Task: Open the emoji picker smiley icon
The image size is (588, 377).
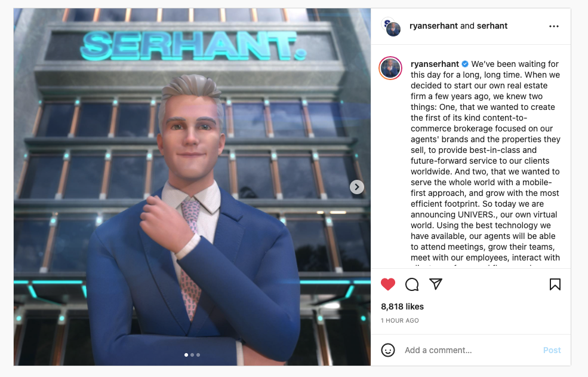Action: pyautogui.click(x=388, y=350)
